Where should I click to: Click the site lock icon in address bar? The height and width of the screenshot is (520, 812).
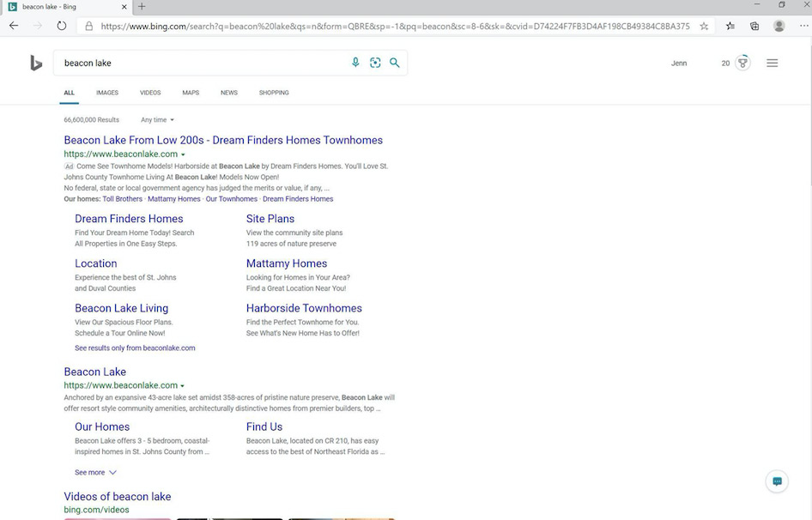pos(89,26)
